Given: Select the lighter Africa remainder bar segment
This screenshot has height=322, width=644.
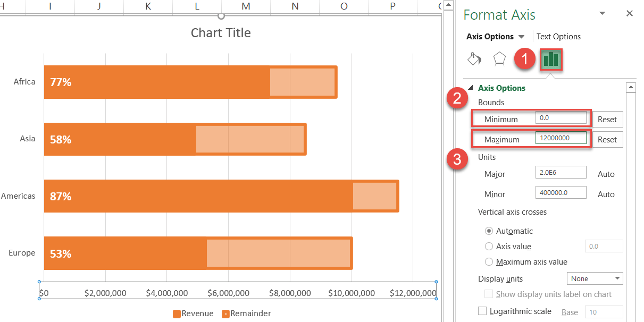Looking at the screenshot, I should [302, 82].
